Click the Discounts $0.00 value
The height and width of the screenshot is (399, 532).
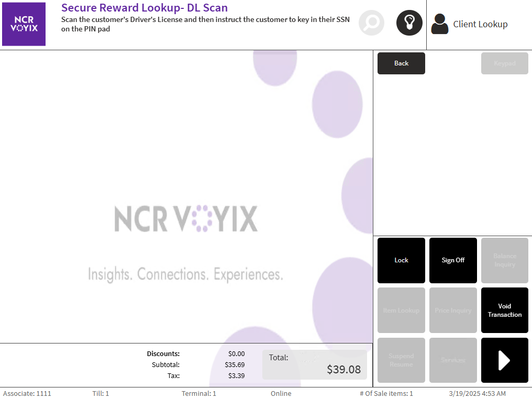237,353
